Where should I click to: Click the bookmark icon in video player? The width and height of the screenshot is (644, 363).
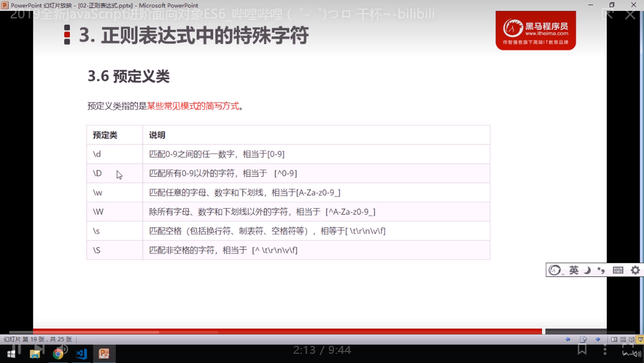(582, 349)
